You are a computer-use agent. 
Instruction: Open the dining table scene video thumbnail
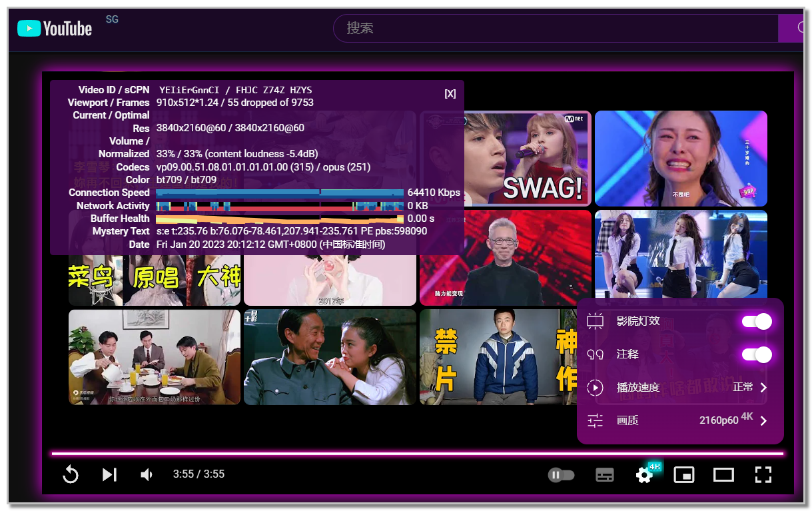(155, 356)
